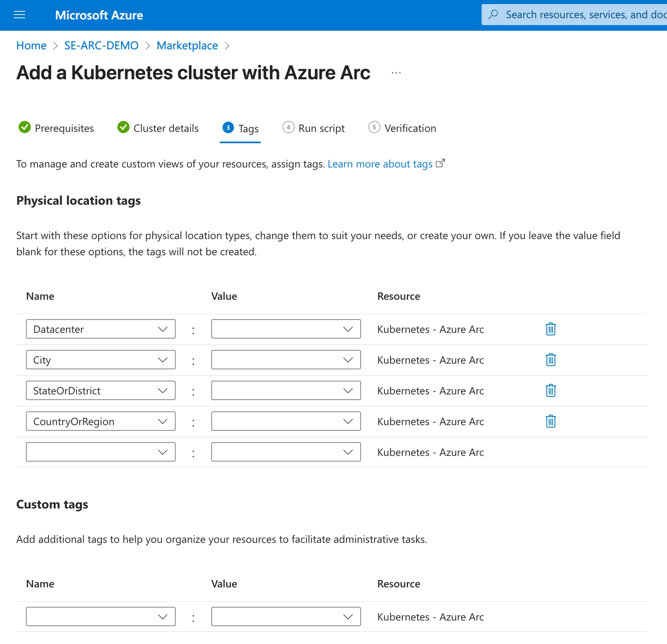The height and width of the screenshot is (644, 667).
Task: Delete the City tag row
Action: (550, 360)
